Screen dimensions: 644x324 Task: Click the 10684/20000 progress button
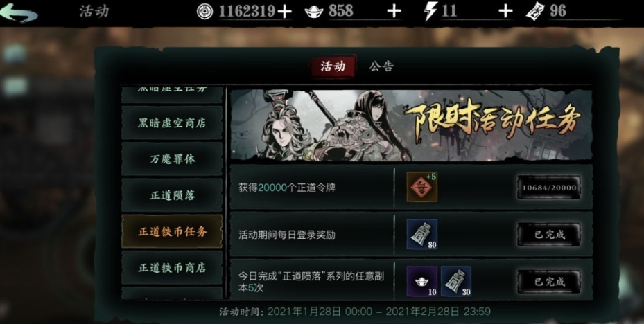point(549,188)
